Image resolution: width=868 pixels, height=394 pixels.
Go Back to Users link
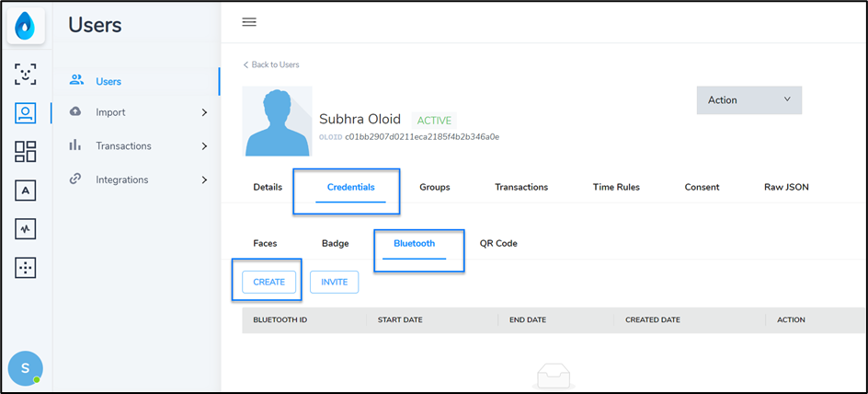271,64
